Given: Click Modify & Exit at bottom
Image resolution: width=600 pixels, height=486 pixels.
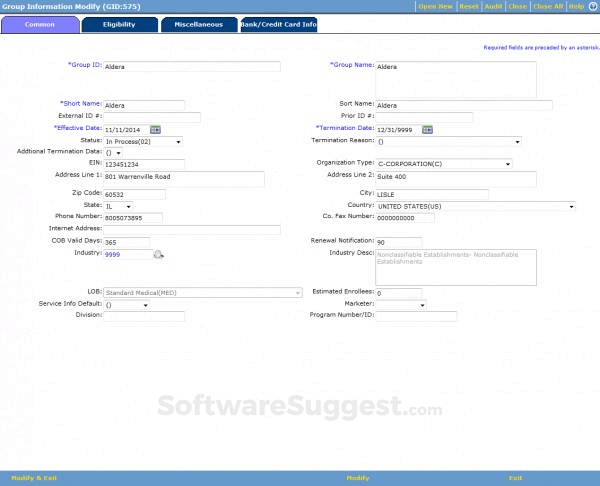Looking at the screenshot, I should point(34,478).
